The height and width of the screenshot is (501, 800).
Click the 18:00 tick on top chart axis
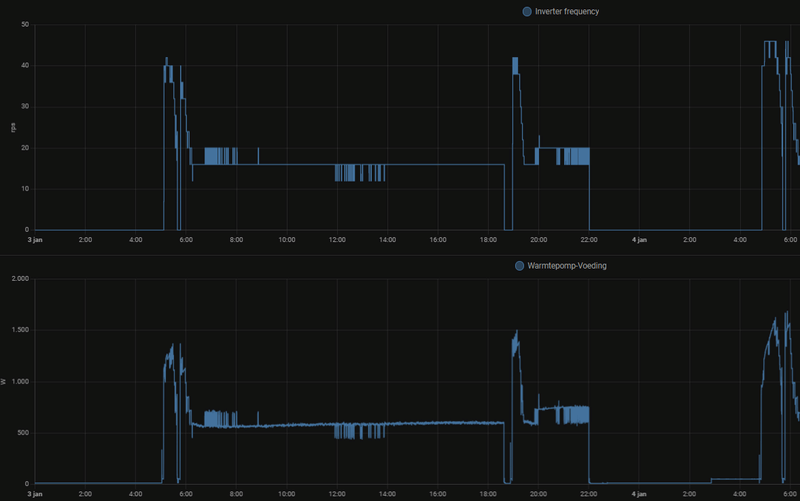[x=488, y=240]
